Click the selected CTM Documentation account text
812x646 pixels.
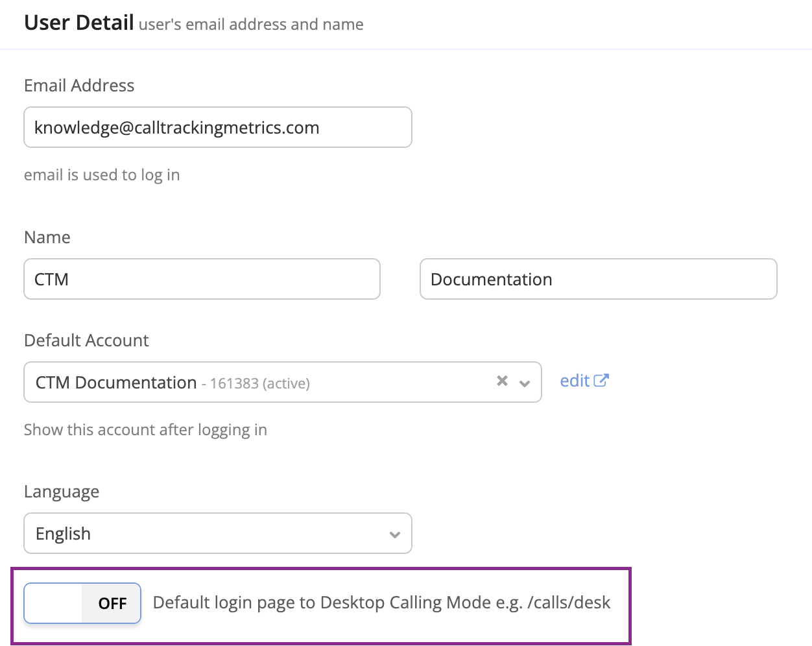[116, 383]
